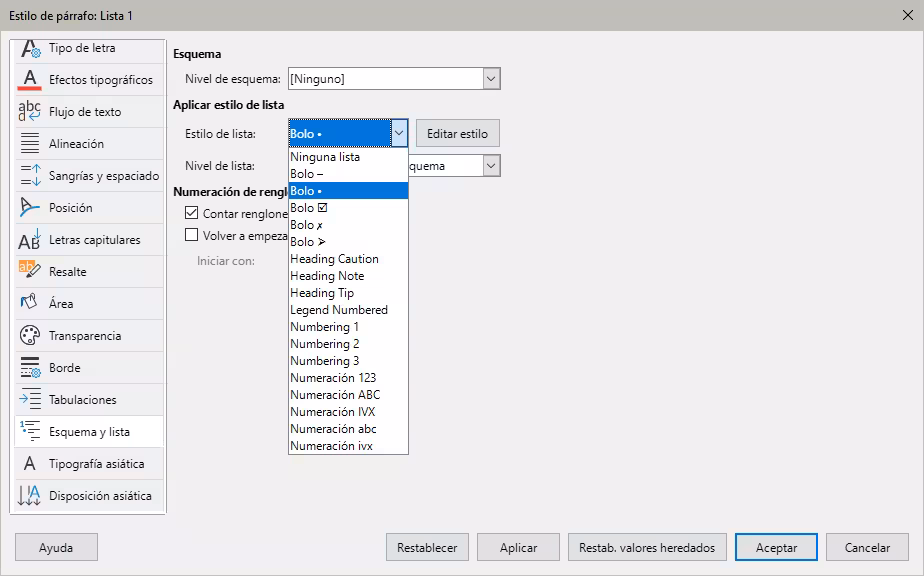The width and height of the screenshot is (924, 576).
Task: Close the Estilo de párrafo dialog
Action: (908, 15)
